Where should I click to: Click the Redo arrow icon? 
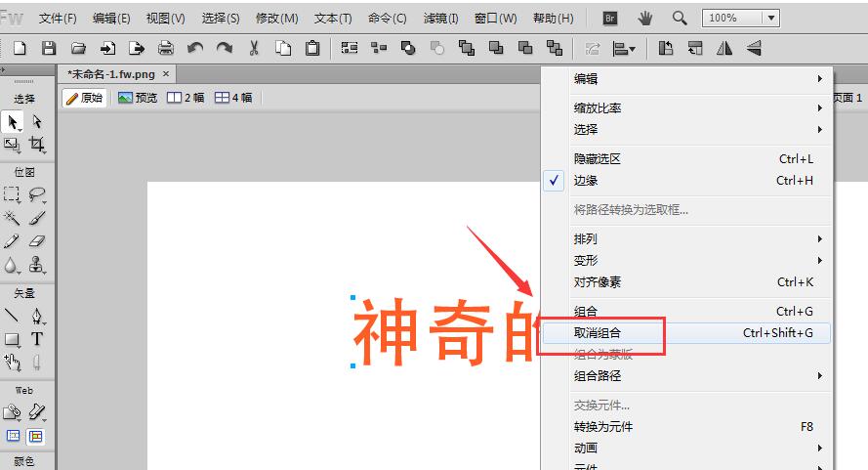coord(225,48)
